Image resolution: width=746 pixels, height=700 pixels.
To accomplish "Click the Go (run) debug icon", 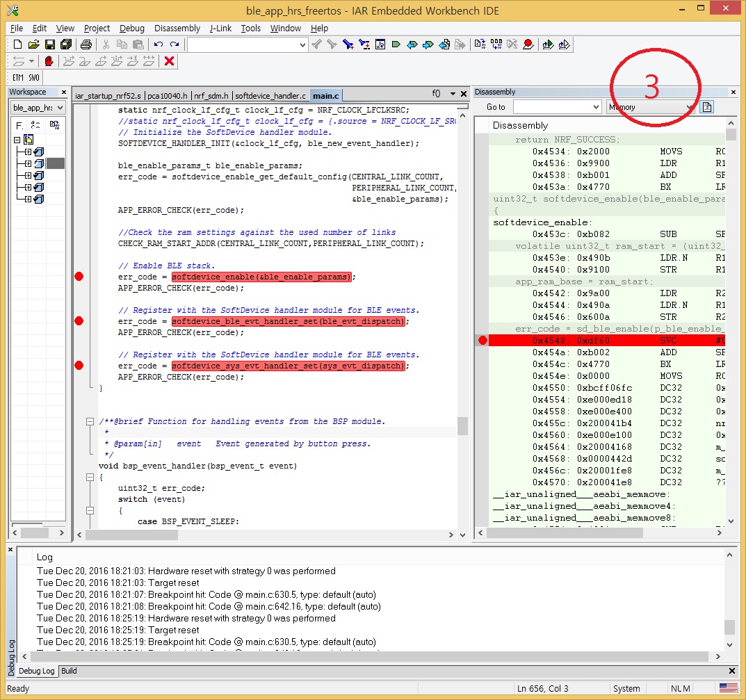I will [x=149, y=61].
